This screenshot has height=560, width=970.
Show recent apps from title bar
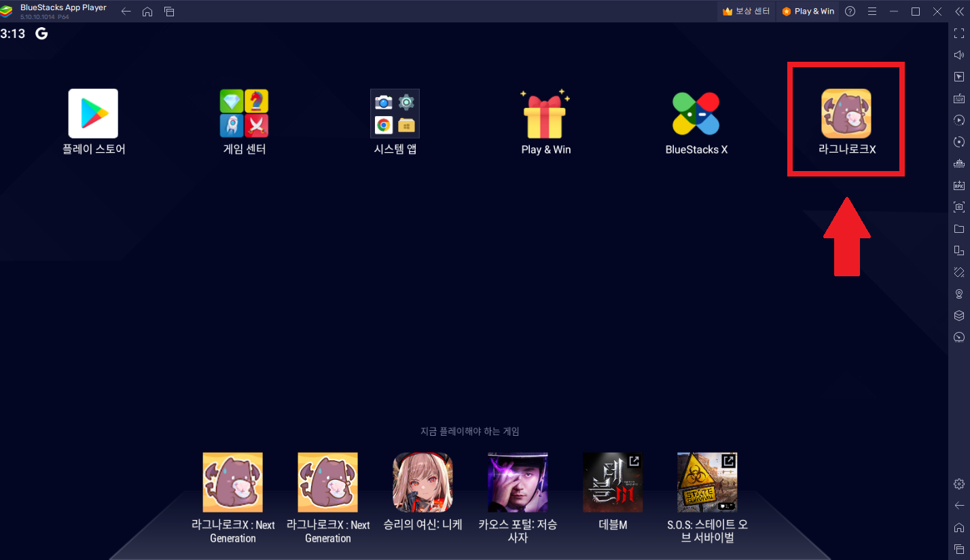point(169,12)
